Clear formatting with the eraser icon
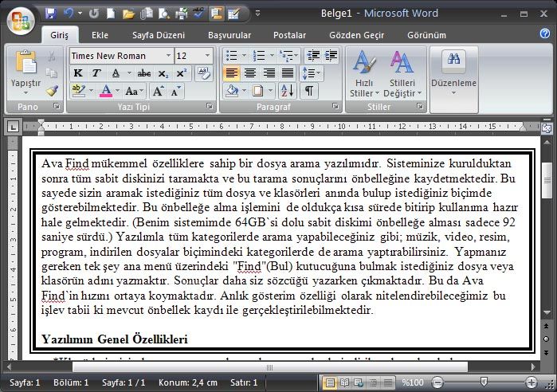The image size is (557, 392). pyautogui.click(x=203, y=73)
